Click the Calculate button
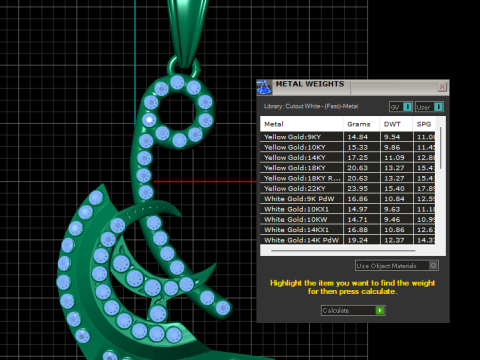The height and width of the screenshot is (360, 480). 353,310
